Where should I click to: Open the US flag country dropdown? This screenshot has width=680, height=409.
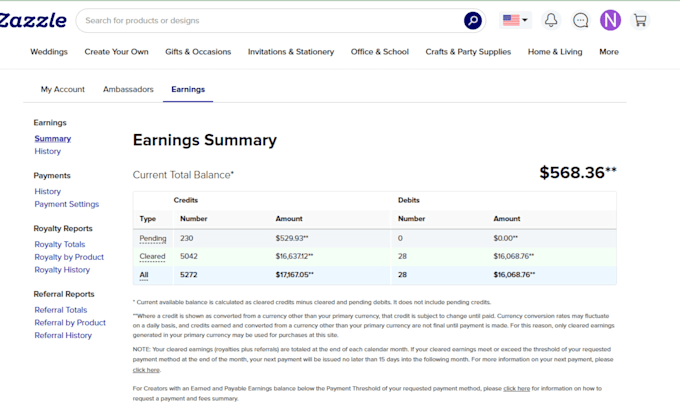[x=515, y=20]
